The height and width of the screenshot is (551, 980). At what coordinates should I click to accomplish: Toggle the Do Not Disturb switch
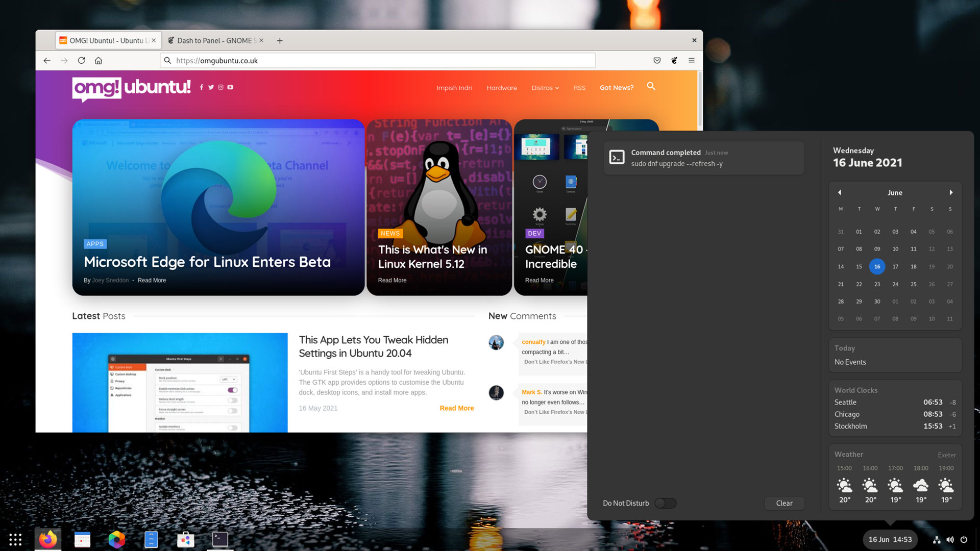click(665, 504)
